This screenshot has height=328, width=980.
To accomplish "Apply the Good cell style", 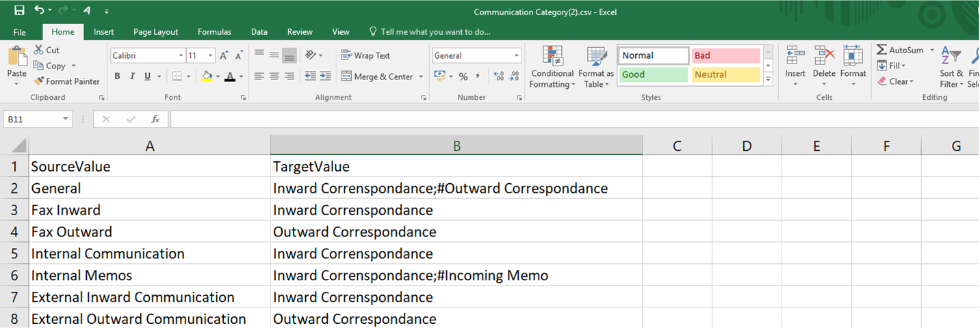I will (x=654, y=74).
